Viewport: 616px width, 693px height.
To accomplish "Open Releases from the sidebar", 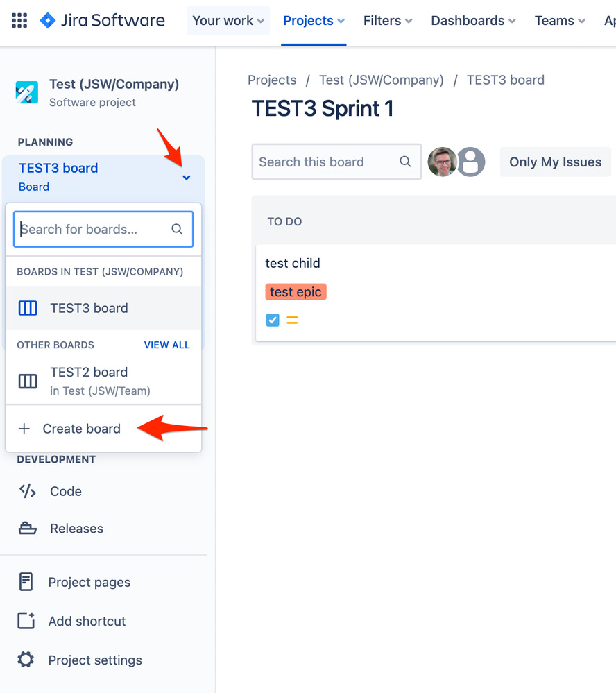I will pyautogui.click(x=26, y=528).
